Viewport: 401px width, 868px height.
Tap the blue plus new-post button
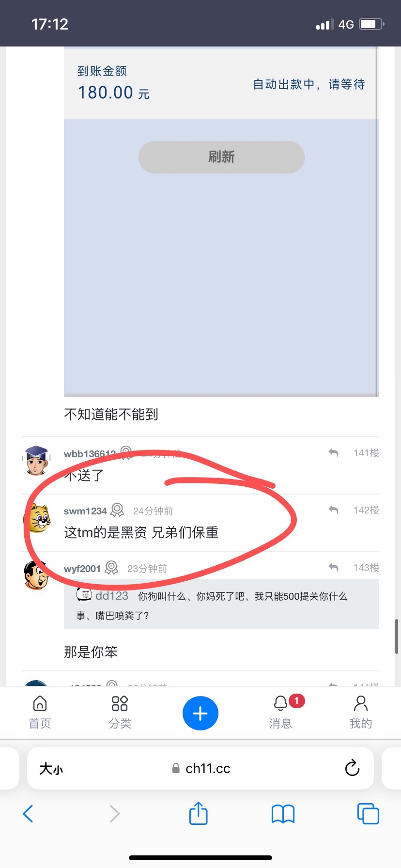tap(200, 713)
